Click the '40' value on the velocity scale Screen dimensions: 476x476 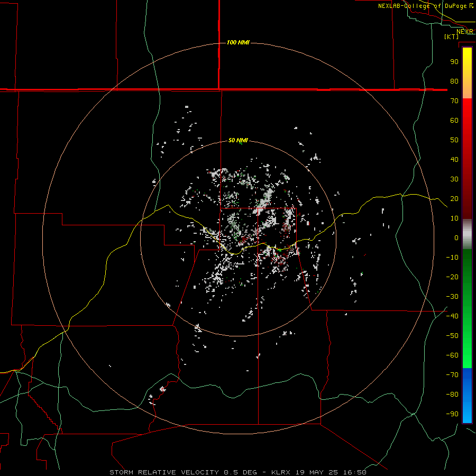[454, 159]
